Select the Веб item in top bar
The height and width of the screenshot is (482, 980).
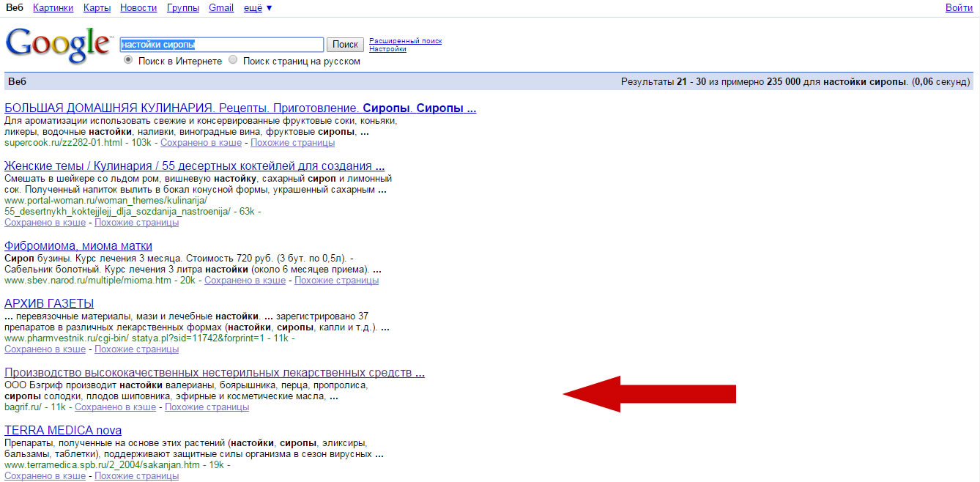[14, 8]
